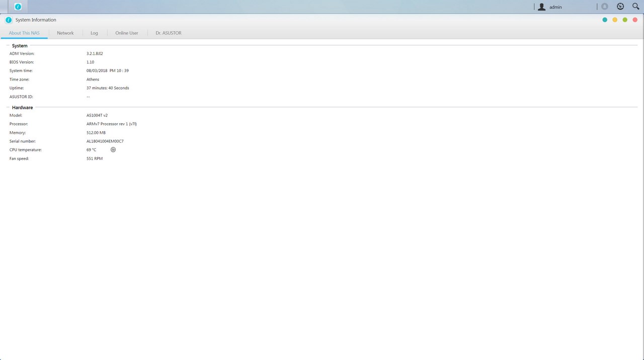Viewport: 644px width, 360px height.
Task: Open the activity monitor gauge icon
Action: [620, 7]
